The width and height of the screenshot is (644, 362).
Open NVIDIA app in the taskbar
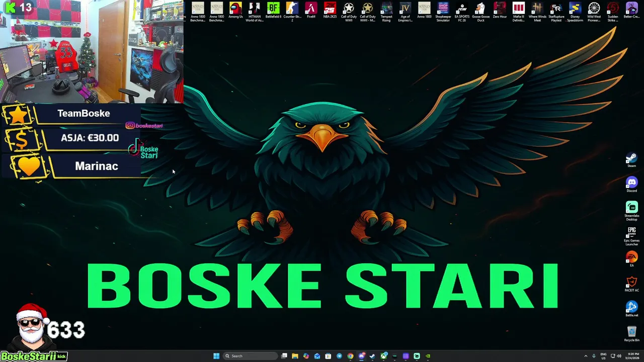pyautogui.click(x=428, y=356)
